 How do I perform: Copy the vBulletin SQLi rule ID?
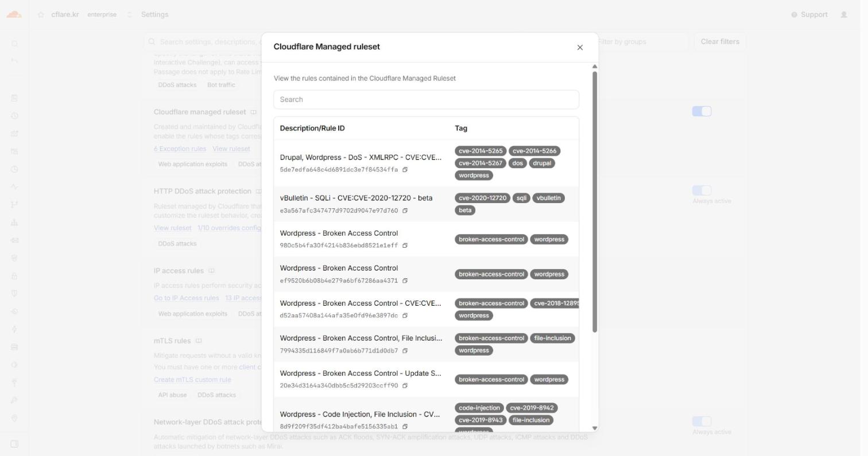[x=405, y=211]
